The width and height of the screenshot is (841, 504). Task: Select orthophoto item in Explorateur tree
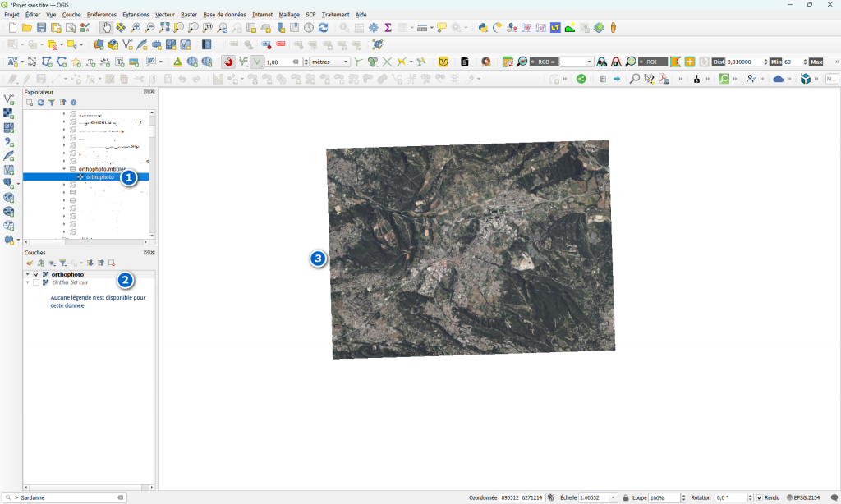pyautogui.click(x=99, y=176)
